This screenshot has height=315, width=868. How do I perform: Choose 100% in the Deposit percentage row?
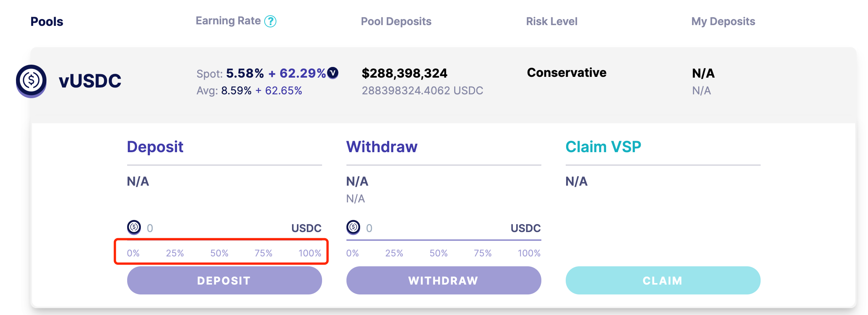coord(310,253)
